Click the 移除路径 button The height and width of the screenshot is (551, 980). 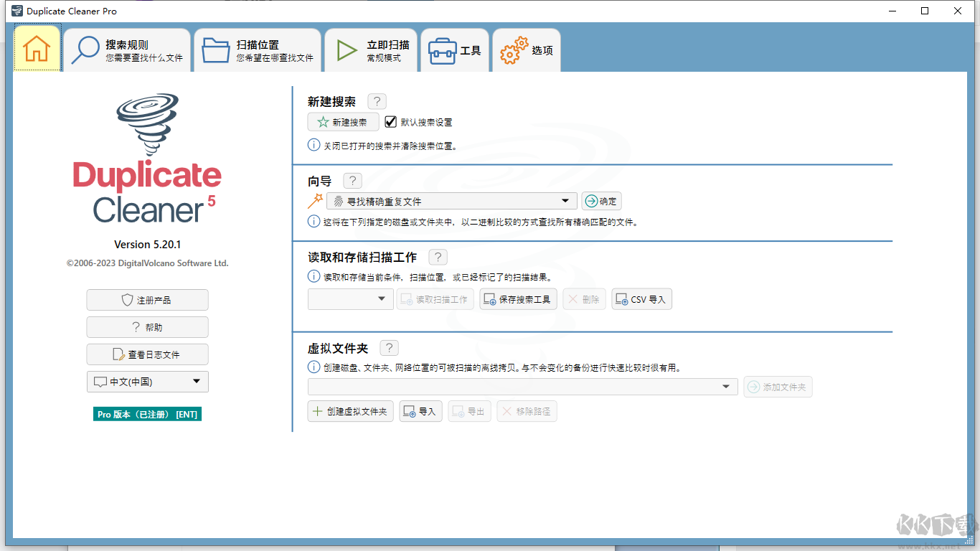tap(527, 411)
